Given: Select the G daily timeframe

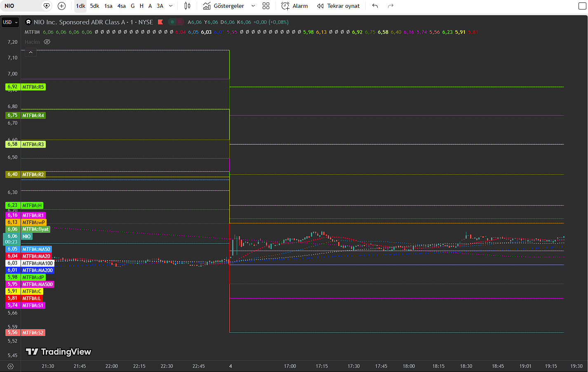Looking at the screenshot, I should pyautogui.click(x=133, y=6).
